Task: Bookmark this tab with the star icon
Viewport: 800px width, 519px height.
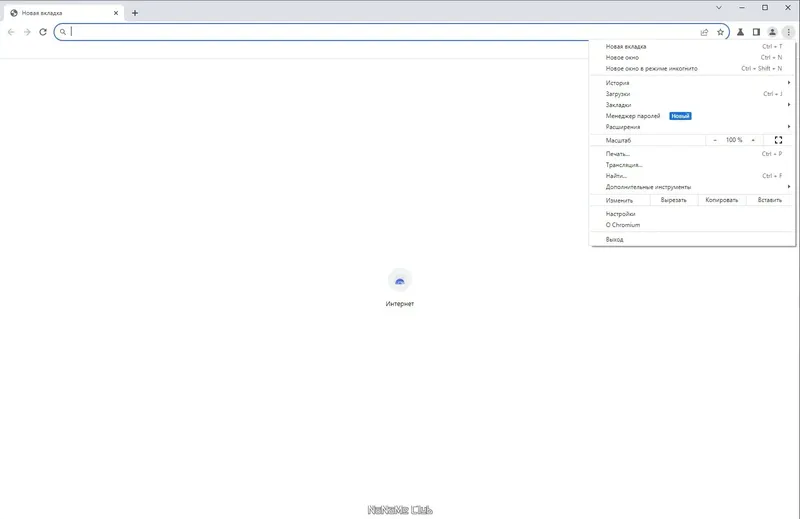Action: (720, 32)
